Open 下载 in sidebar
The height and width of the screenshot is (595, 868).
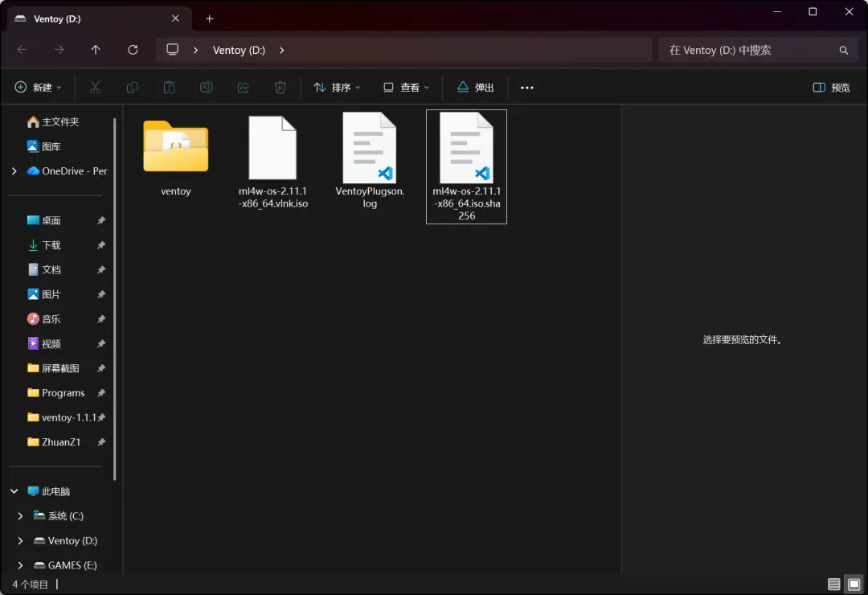click(x=43, y=245)
